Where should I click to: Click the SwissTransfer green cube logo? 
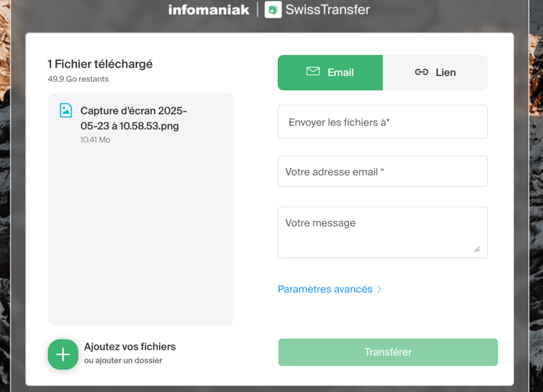[273, 10]
